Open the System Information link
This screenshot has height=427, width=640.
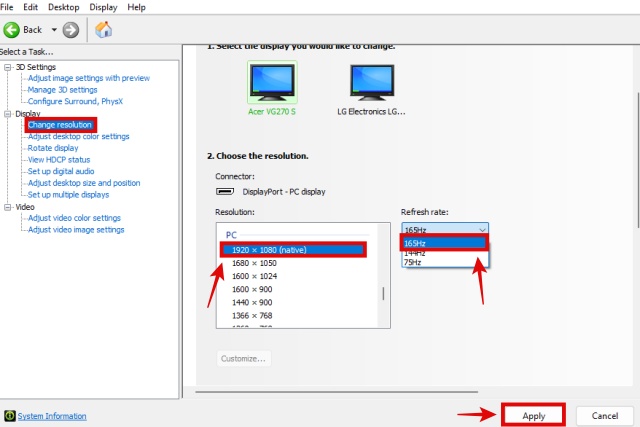[52, 416]
